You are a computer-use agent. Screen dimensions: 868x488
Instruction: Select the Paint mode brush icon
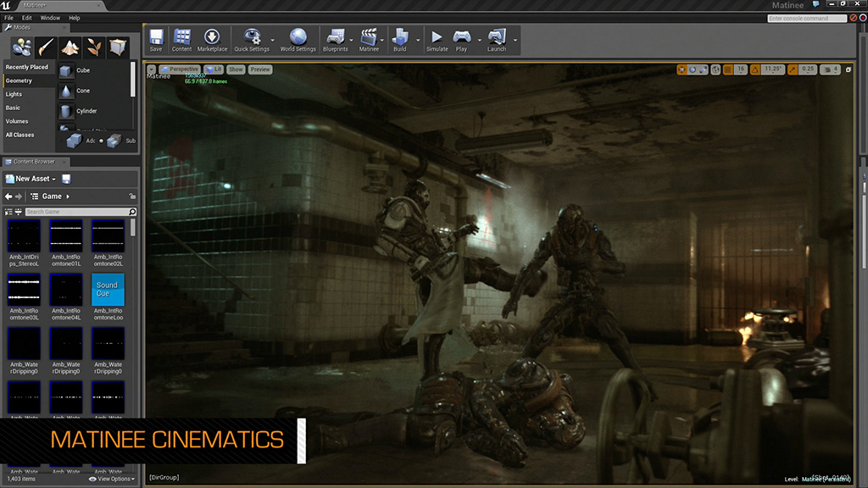tap(47, 47)
